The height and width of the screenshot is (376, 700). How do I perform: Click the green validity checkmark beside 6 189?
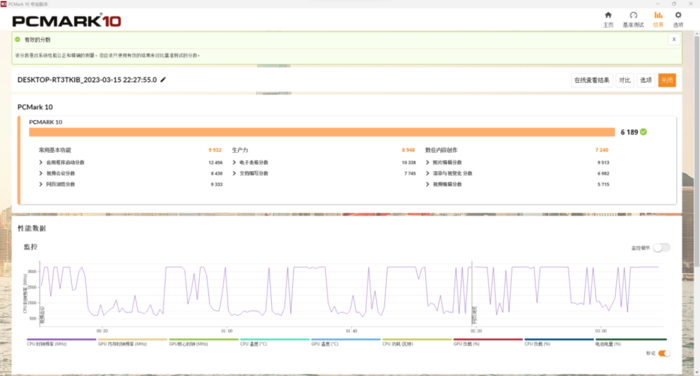pyautogui.click(x=643, y=132)
